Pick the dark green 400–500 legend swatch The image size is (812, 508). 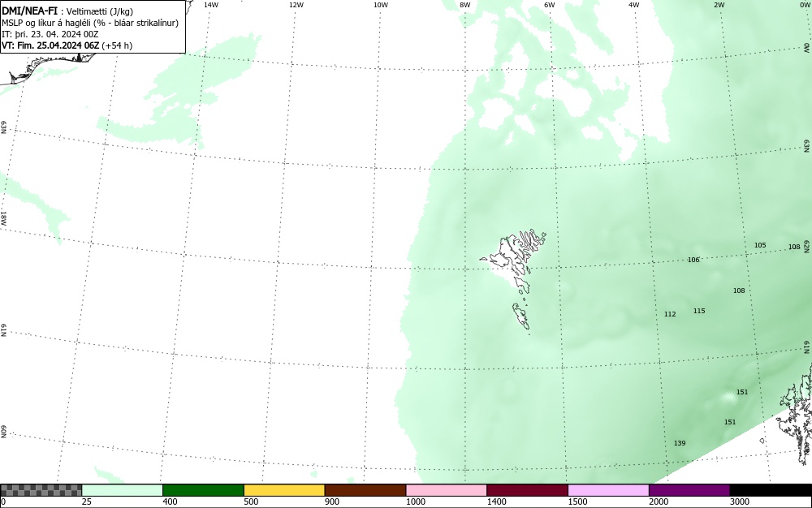[203, 490]
